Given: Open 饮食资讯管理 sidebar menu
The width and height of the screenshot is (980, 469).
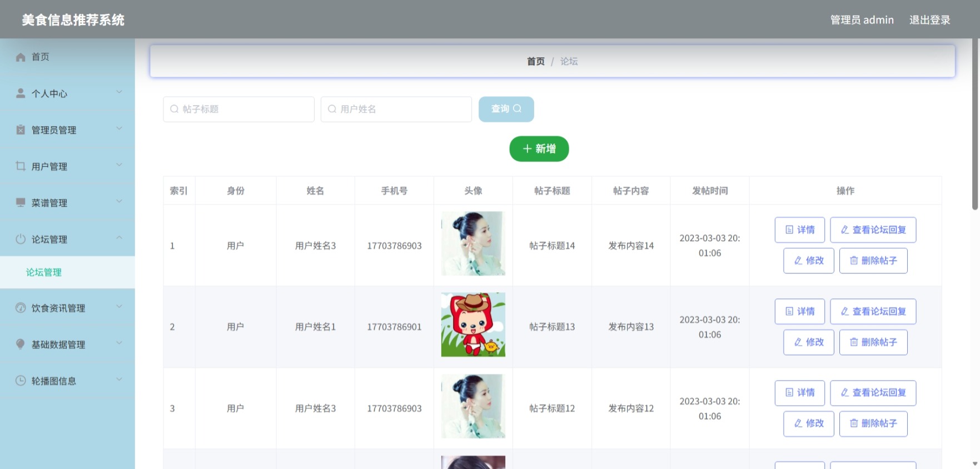Looking at the screenshot, I should coord(67,308).
